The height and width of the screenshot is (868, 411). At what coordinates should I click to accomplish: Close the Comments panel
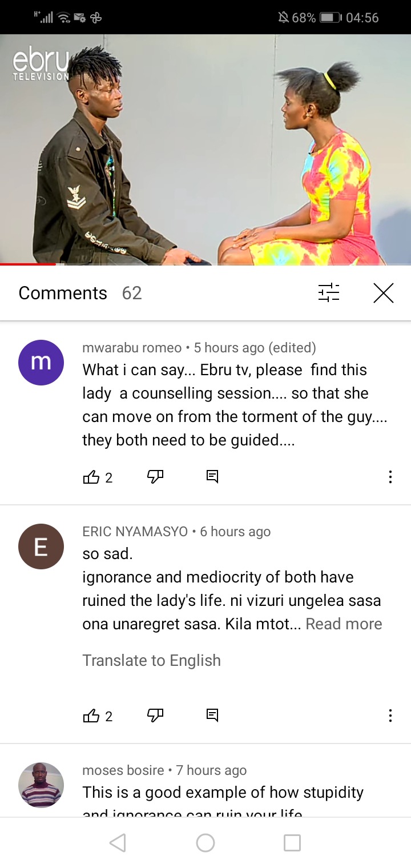tap(384, 293)
